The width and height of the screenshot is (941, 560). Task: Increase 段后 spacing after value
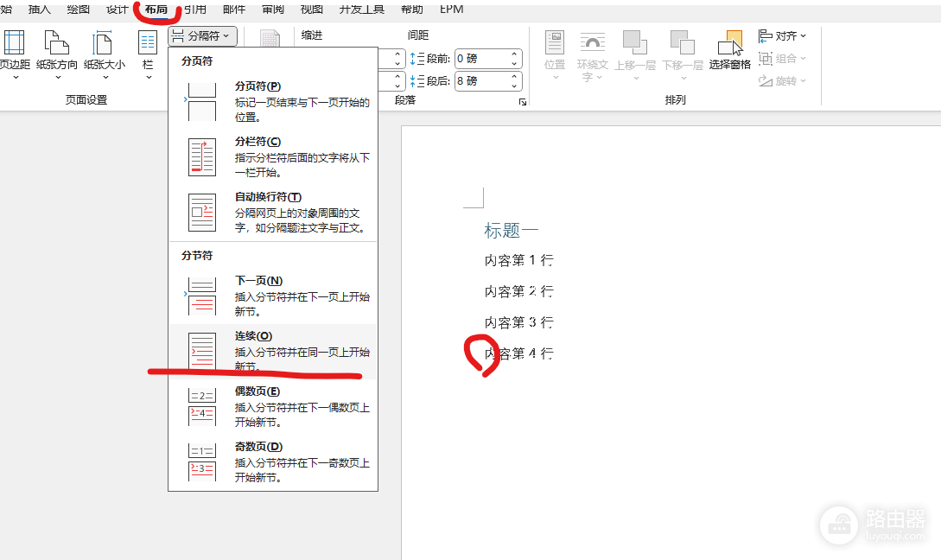coord(514,77)
